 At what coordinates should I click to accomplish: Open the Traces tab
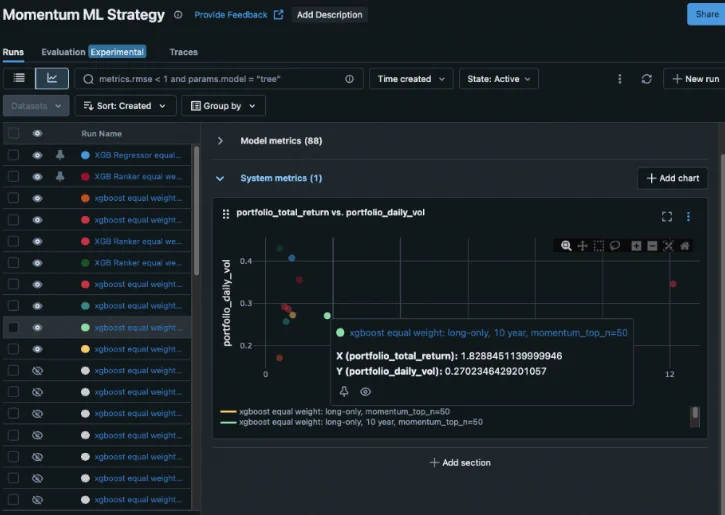click(x=184, y=52)
